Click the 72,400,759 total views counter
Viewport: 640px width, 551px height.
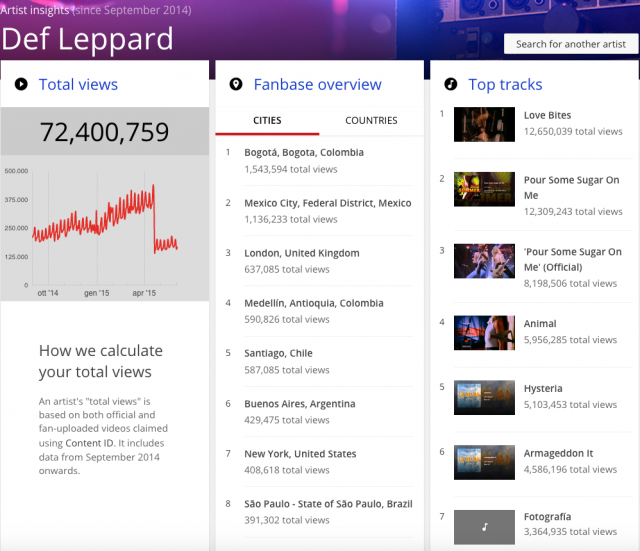pyautogui.click(x=105, y=131)
